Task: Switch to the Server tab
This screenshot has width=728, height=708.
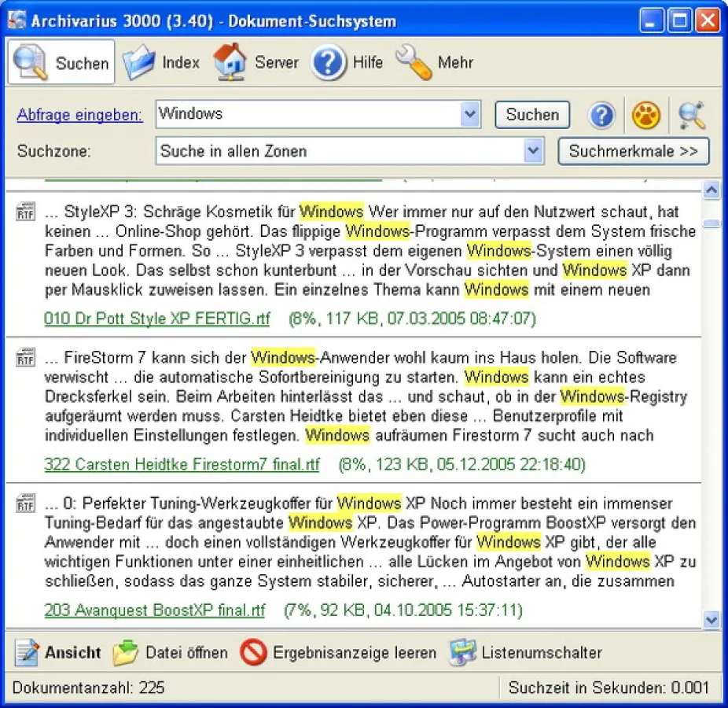Action: pyautogui.click(x=257, y=63)
